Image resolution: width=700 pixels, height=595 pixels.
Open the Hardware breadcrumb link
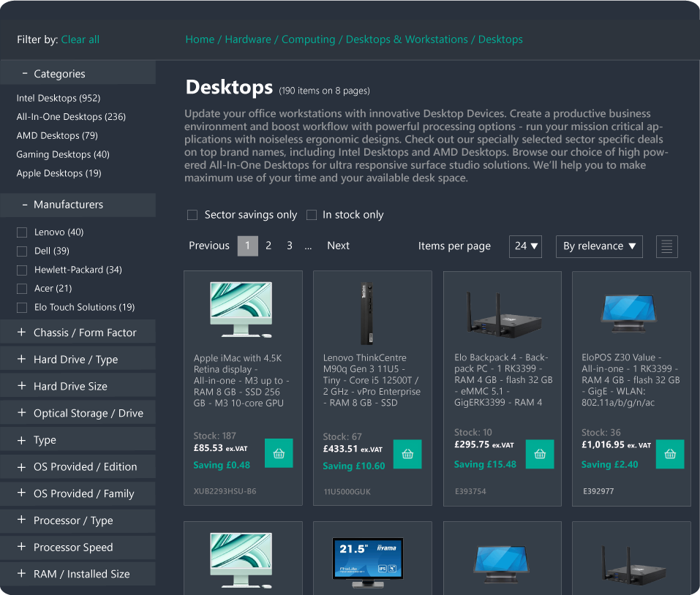coord(248,39)
